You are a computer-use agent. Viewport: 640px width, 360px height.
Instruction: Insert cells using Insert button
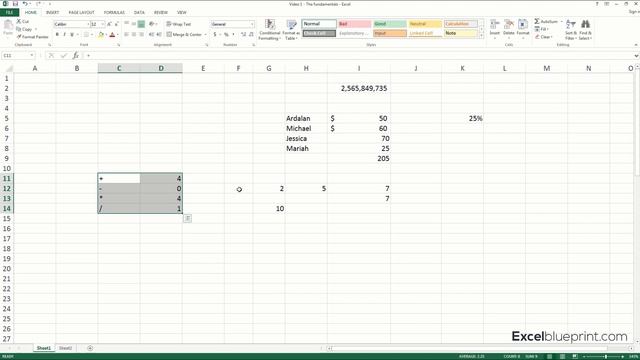tap(495, 29)
